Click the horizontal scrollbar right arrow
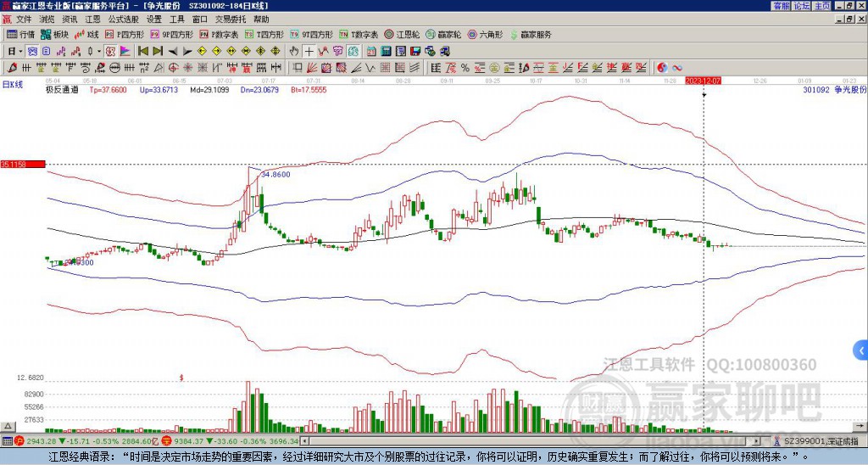 point(756,441)
